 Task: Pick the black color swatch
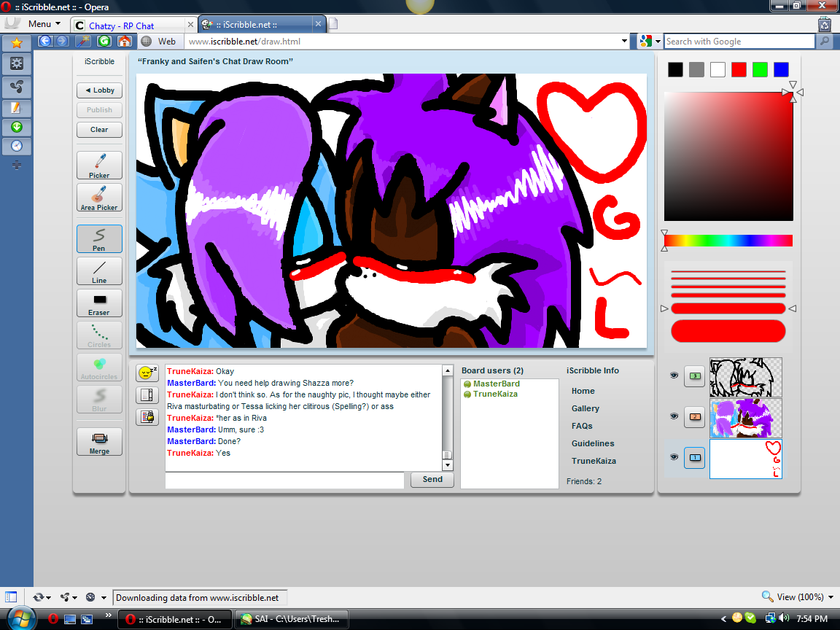tap(675, 70)
